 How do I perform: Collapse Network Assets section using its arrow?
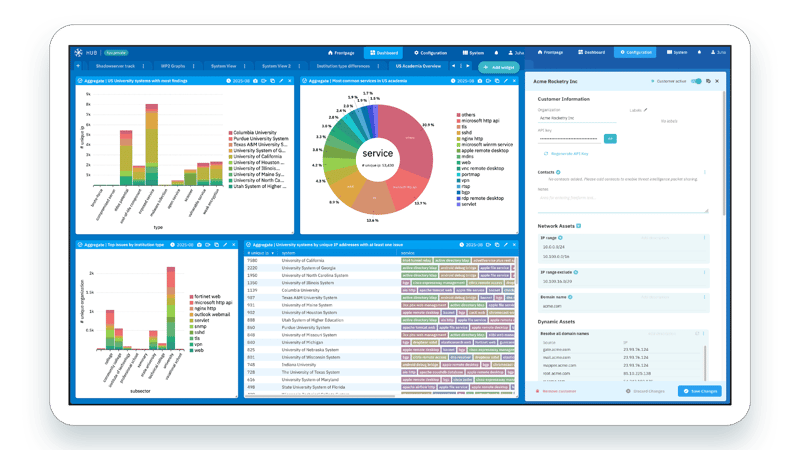pyautogui.click(x=579, y=226)
